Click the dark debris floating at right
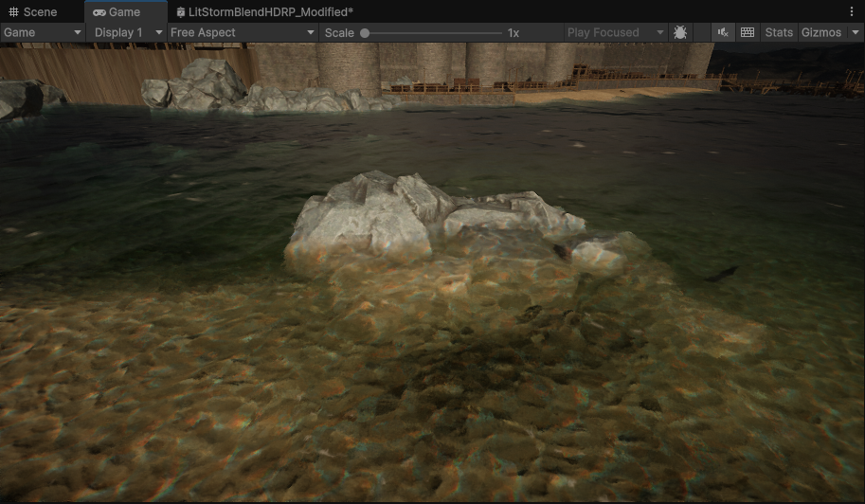 722,274
